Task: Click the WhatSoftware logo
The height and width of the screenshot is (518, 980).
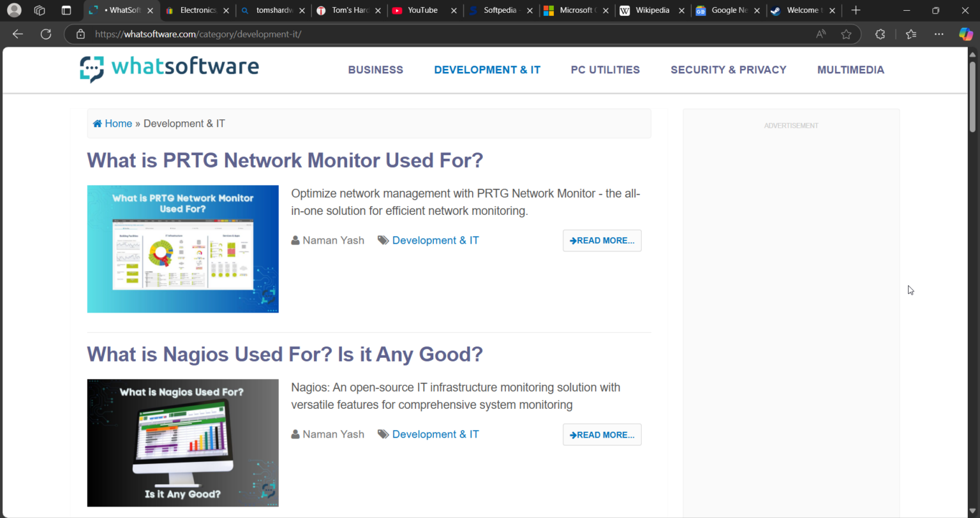Action: point(168,68)
